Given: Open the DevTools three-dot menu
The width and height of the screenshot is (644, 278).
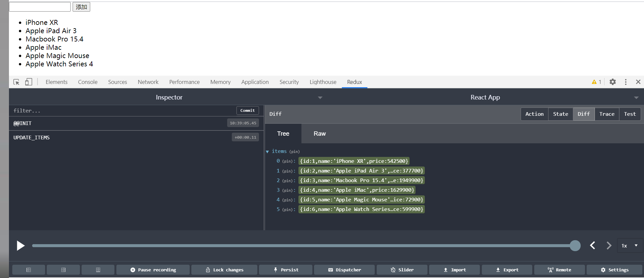Looking at the screenshot, I should tap(626, 82).
